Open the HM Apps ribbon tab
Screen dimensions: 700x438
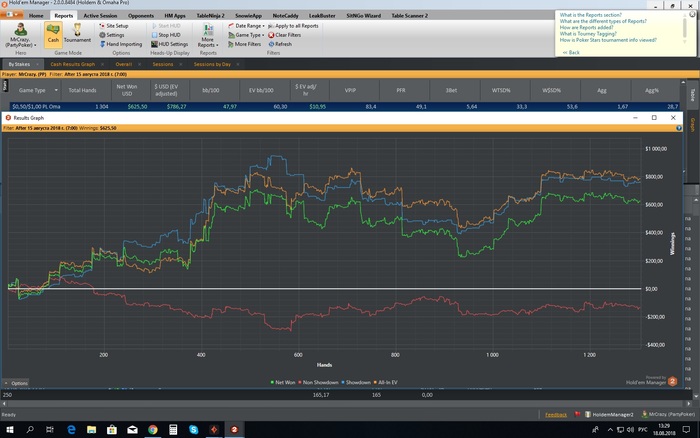[x=175, y=16]
